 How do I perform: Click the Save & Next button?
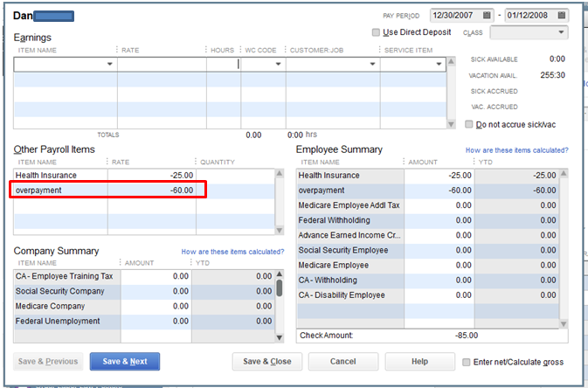[125, 362]
